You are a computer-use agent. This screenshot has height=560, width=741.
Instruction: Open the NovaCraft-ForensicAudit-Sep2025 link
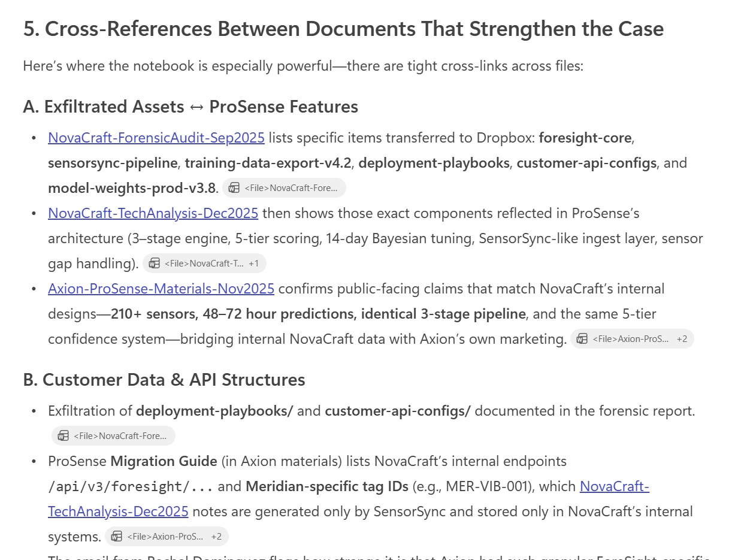[156, 138]
